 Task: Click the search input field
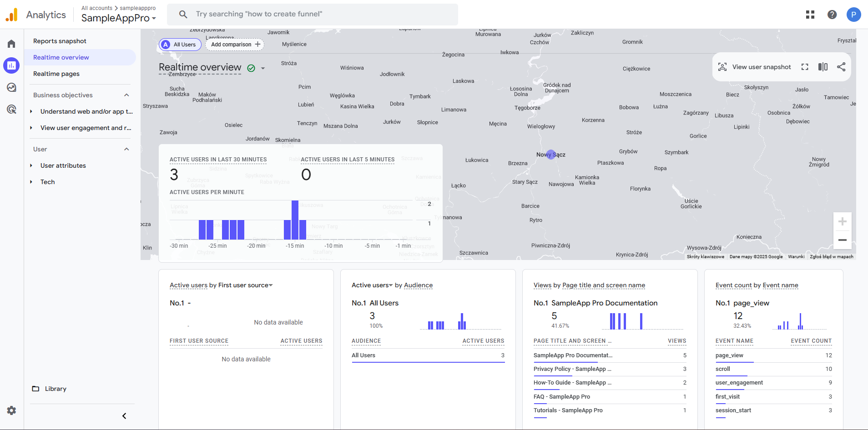pyautogui.click(x=312, y=14)
